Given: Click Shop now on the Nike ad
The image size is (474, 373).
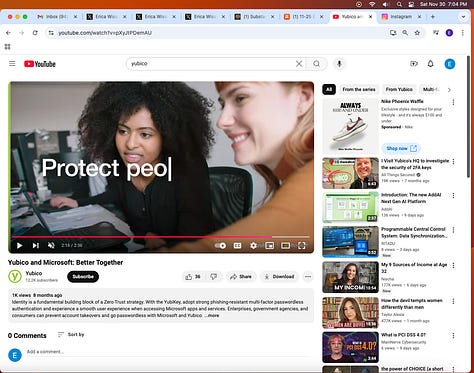Looking at the screenshot, I should 401,148.
